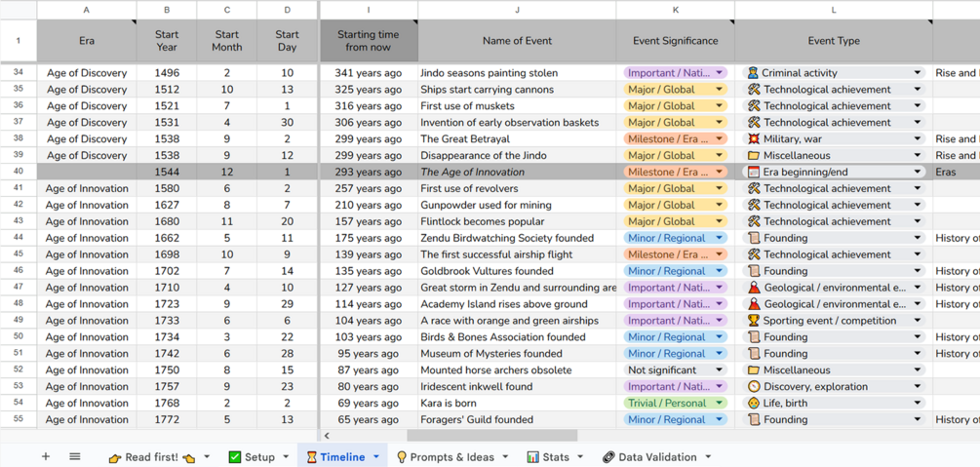Open the Timeline tab dropdown arrow
Image resolution: width=980 pixels, height=467 pixels.
tap(376, 457)
